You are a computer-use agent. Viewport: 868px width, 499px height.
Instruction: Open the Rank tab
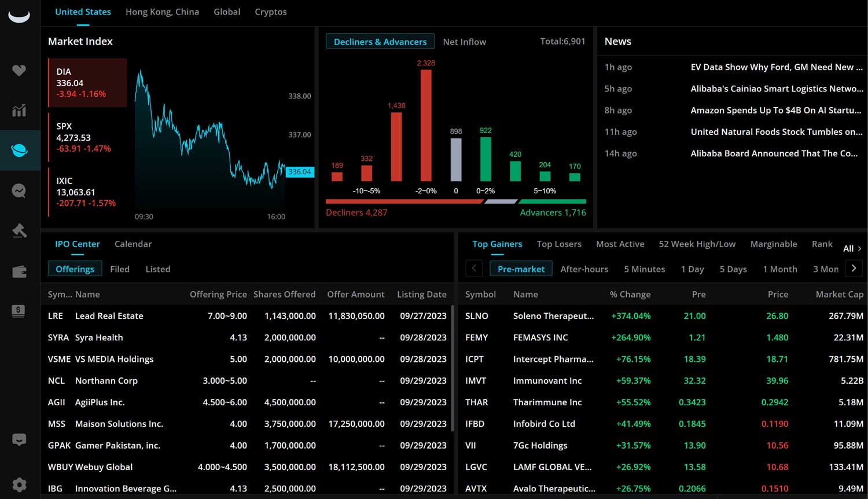coord(822,244)
